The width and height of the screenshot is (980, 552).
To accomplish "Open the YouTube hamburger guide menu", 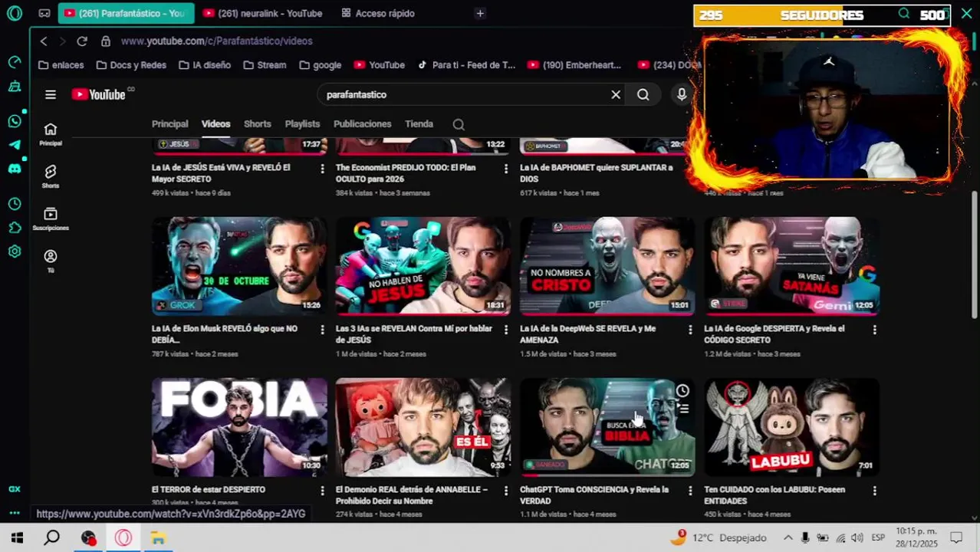I will point(51,95).
